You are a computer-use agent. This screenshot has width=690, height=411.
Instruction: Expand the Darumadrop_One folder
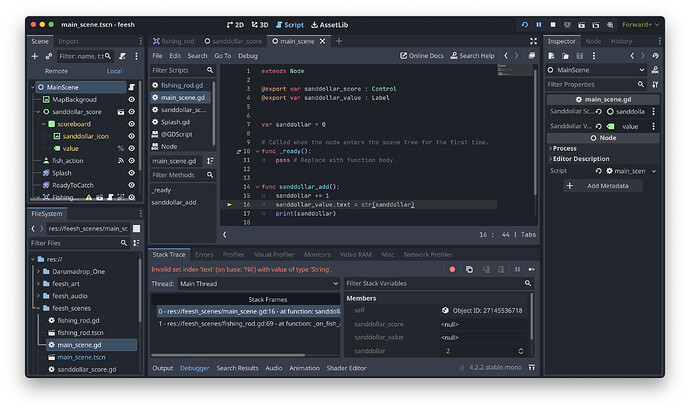coord(38,272)
